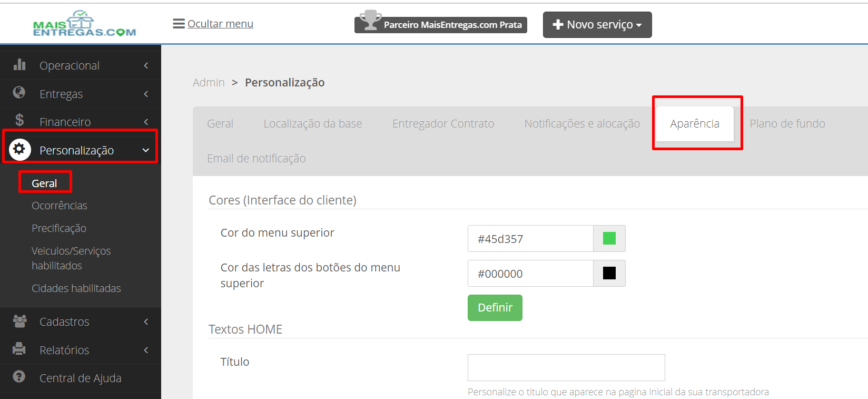Click the #000000 color hex field
Screen dimensions: 868x399
[530, 274]
